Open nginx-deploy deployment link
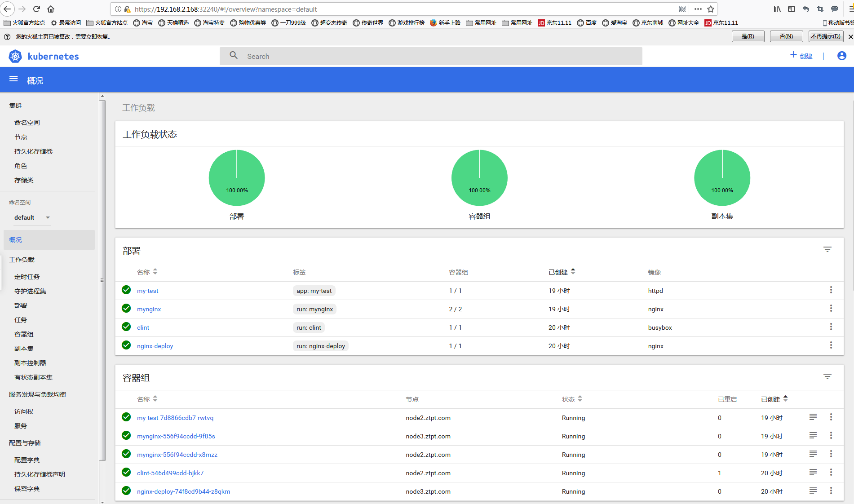Viewport: 854px width, 504px height. click(155, 346)
